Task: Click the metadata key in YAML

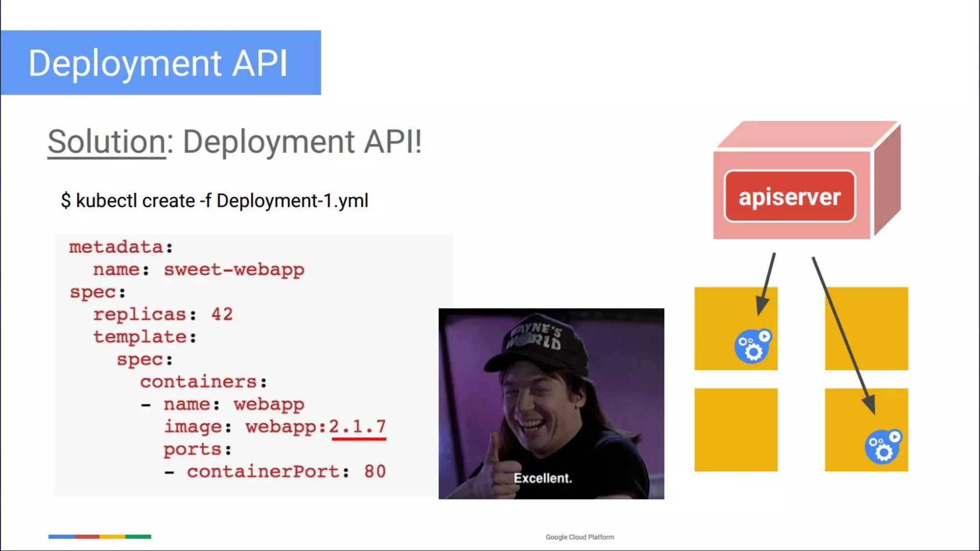Action: [x=116, y=247]
